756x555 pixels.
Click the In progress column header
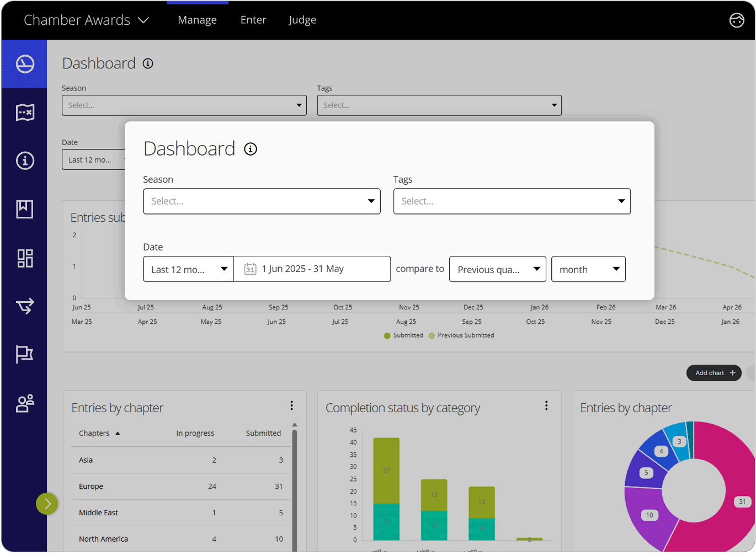pyautogui.click(x=195, y=433)
